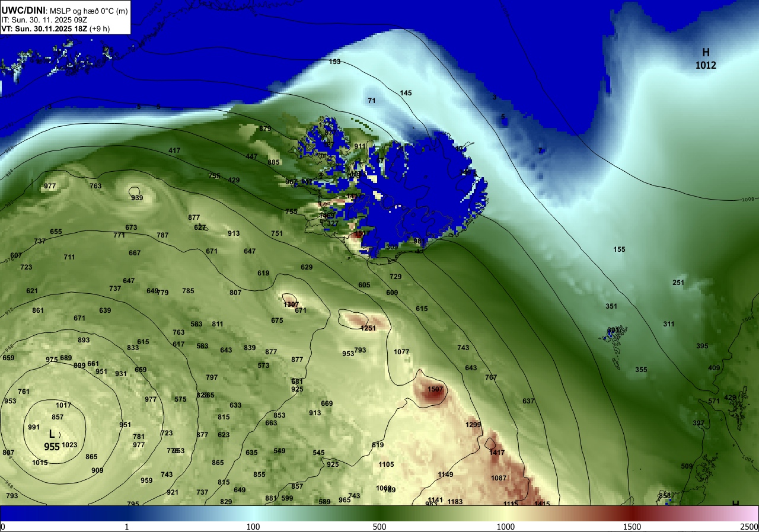Screen dimensions: 759x532
Task: Click the '571' height label
Action: (x=714, y=401)
